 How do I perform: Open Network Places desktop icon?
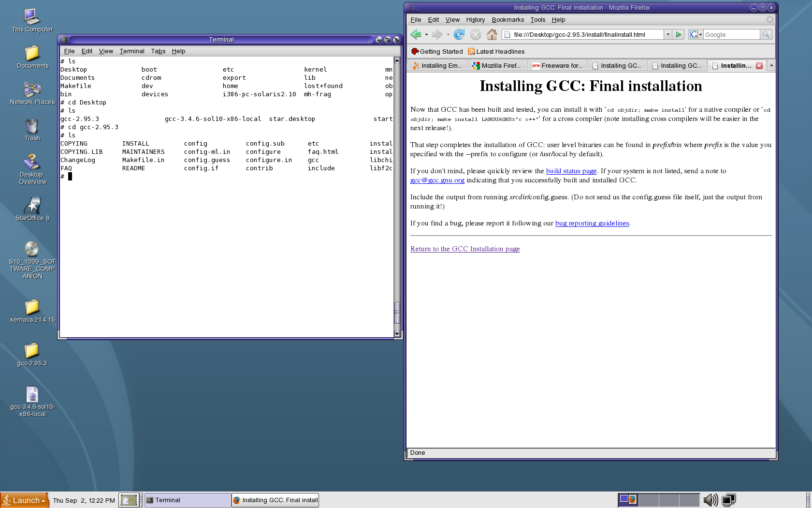pos(32,93)
